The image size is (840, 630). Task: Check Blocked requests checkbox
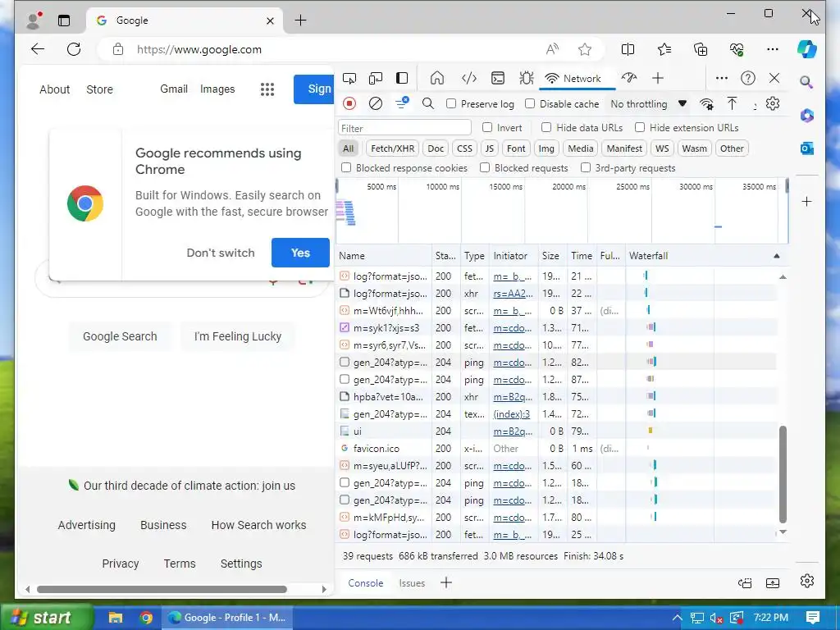(x=485, y=167)
